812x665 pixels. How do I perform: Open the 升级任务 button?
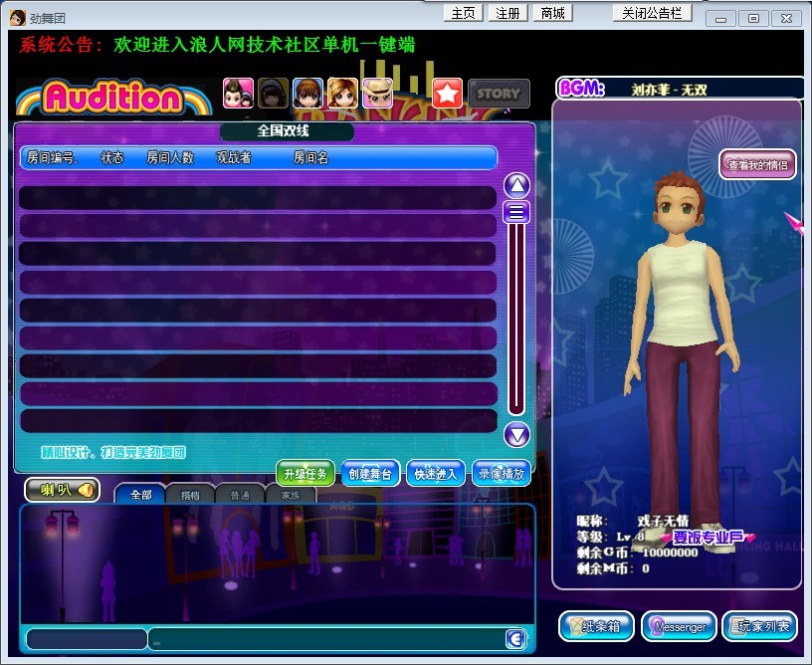pos(304,474)
